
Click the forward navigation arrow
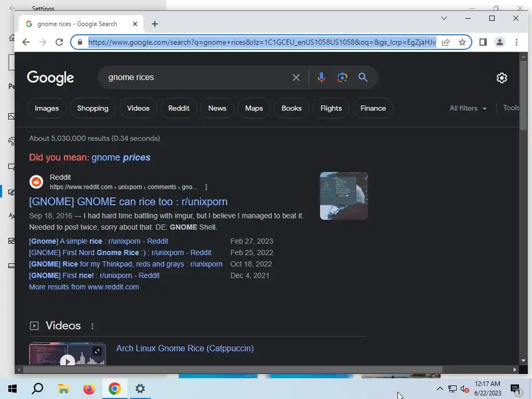pyautogui.click(x=43, y=42)
